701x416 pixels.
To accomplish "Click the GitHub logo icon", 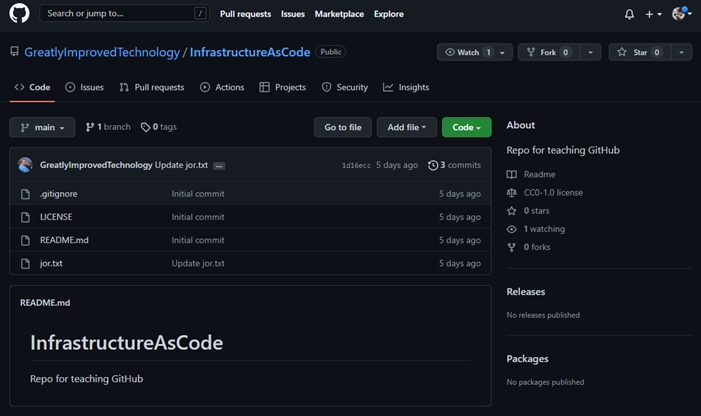I will coord(19,14).
